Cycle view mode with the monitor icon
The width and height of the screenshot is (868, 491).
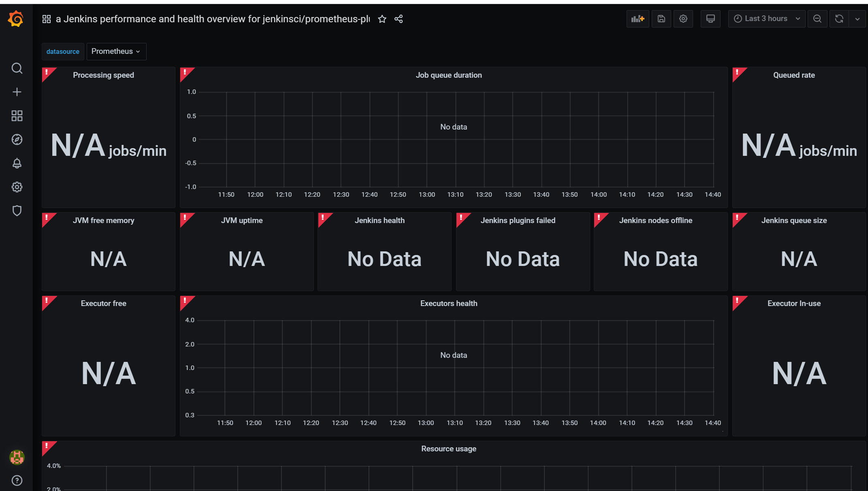710,19
